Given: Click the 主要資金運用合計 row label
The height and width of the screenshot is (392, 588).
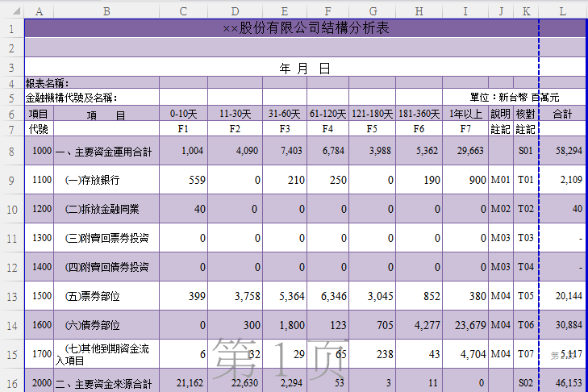Looking at the screenshot, I should tap(105, 151).
